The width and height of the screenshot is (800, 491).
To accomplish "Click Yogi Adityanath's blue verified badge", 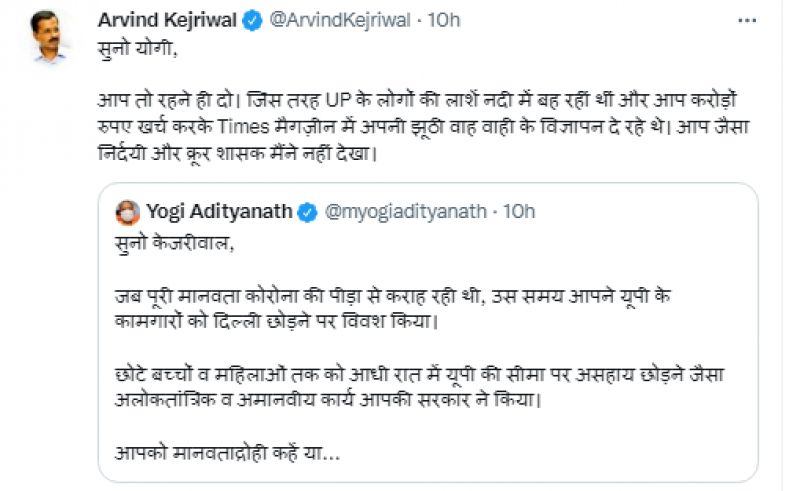I will click(x=309, y=211).
